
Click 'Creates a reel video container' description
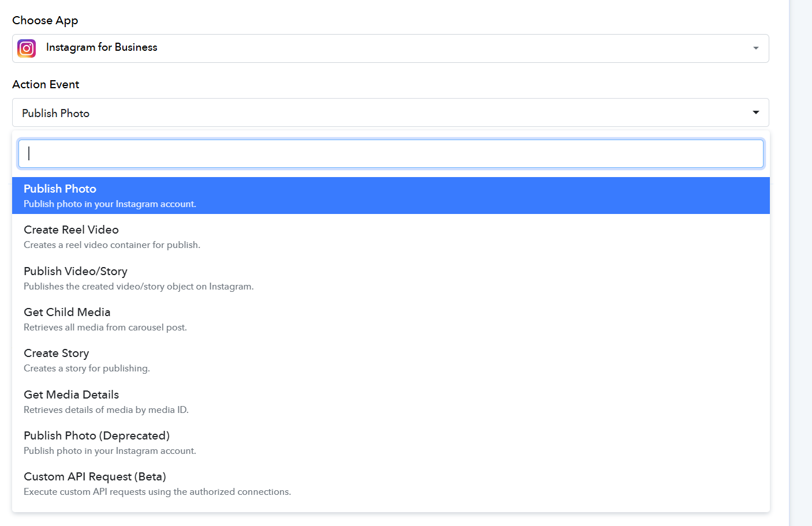[112, 245]
